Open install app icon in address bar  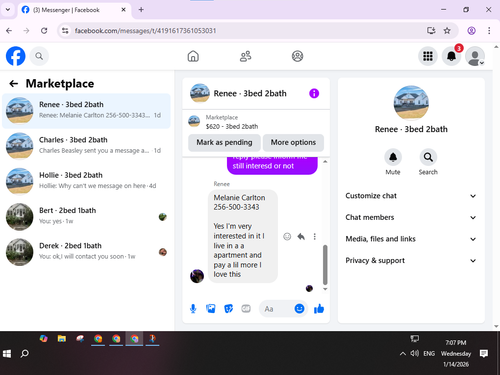(x=431, y=31)
